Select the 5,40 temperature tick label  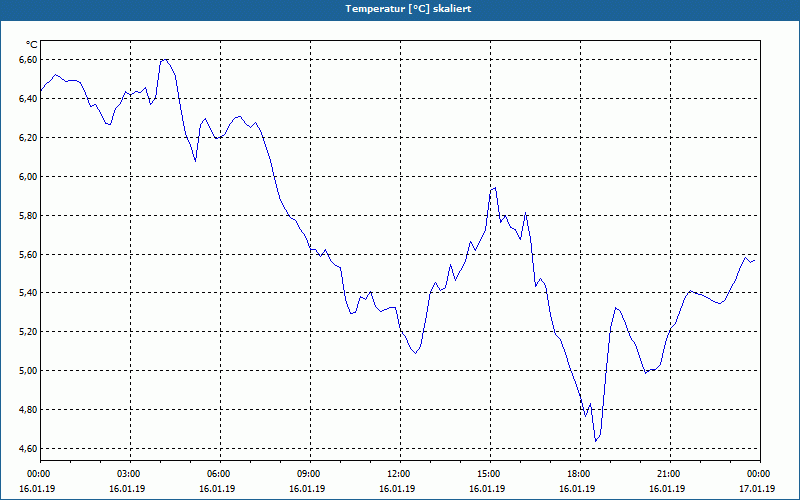click(x=28, y=293)
